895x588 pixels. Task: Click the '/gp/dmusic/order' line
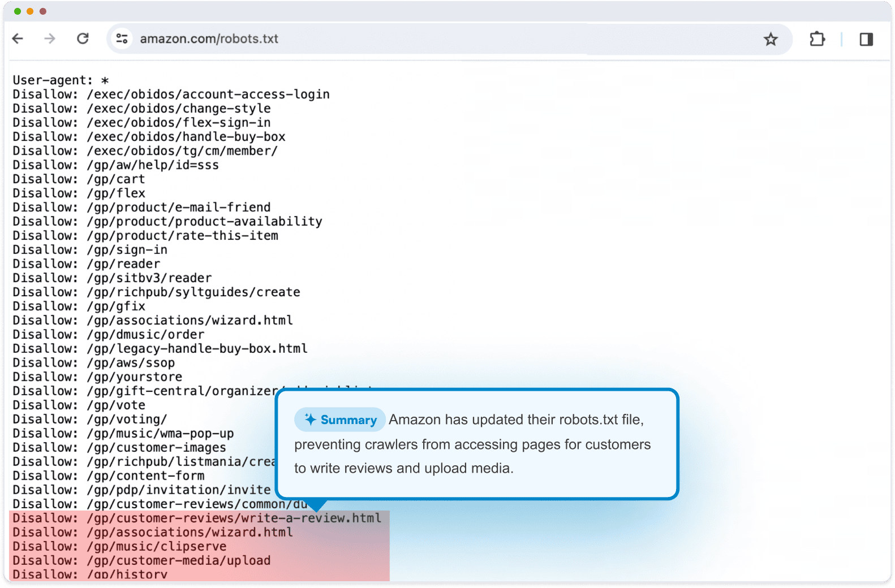[109, 335]
